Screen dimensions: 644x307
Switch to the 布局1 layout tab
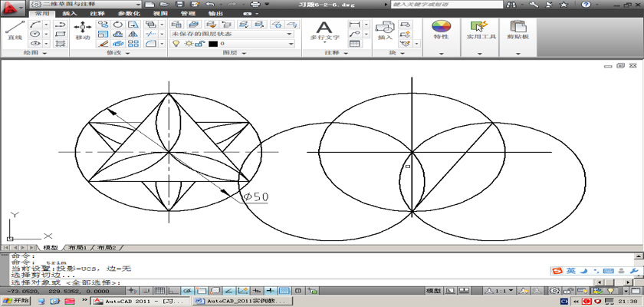(x=77, y=248)
